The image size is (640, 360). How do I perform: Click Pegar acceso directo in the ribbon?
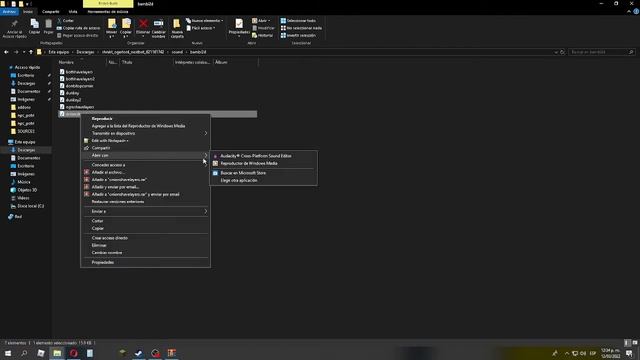pos(78,36)
